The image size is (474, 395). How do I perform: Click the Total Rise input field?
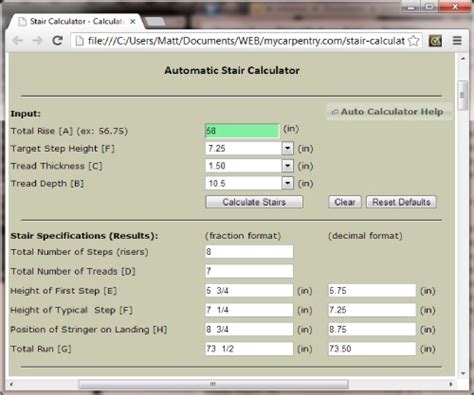tap(242, 131)
